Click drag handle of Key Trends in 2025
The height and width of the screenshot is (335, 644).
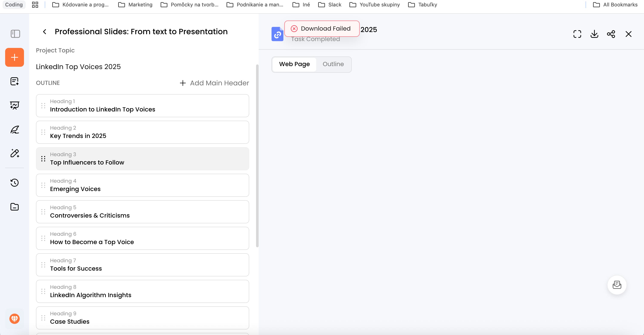pyautogui.click(x=43, y=132)
